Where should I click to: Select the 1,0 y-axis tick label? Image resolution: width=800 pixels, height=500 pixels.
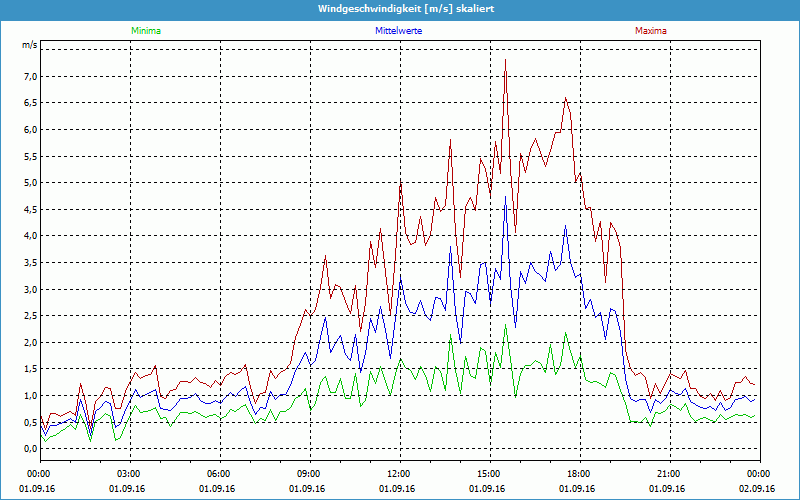30,396
